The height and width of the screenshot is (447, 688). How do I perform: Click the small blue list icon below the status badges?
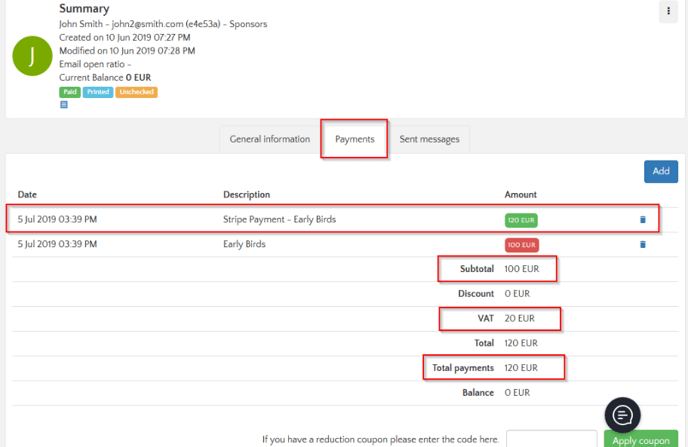pos(64,104)
